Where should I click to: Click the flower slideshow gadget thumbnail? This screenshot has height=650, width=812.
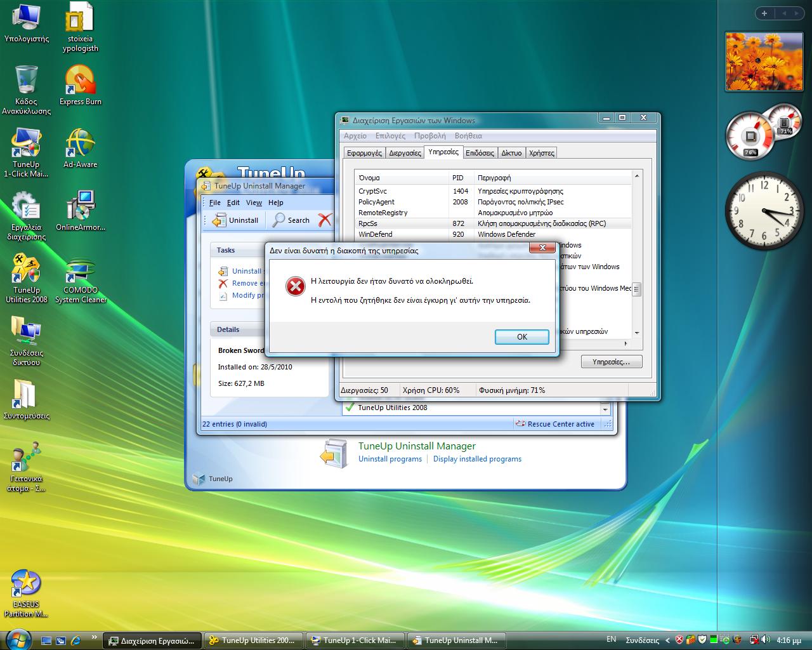pyautogui.click(x=764, y=62)
